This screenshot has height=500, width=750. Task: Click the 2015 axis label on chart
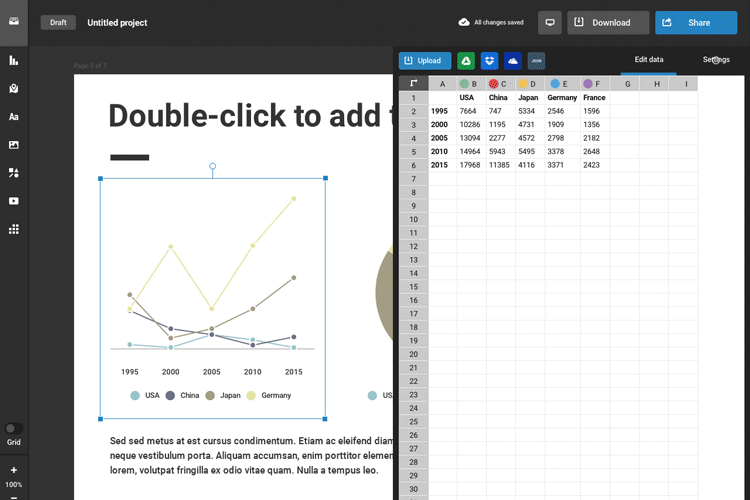coord(294,372)
